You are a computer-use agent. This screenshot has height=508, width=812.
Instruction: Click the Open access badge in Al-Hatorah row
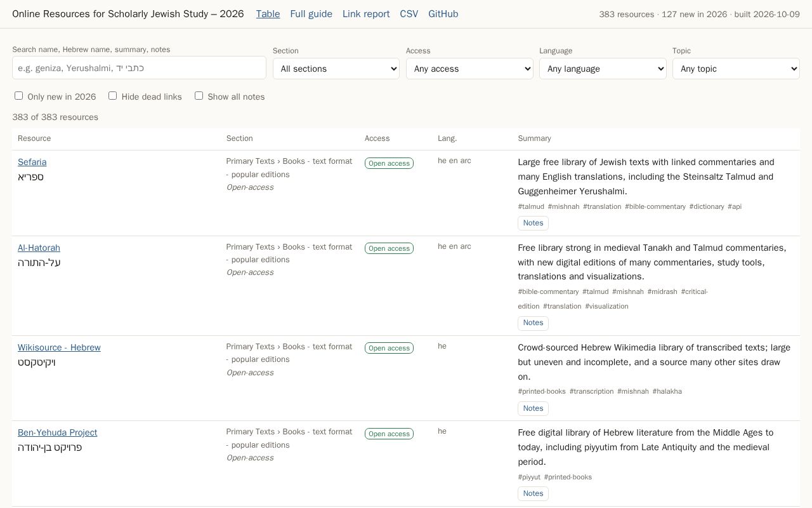[389, 248]
